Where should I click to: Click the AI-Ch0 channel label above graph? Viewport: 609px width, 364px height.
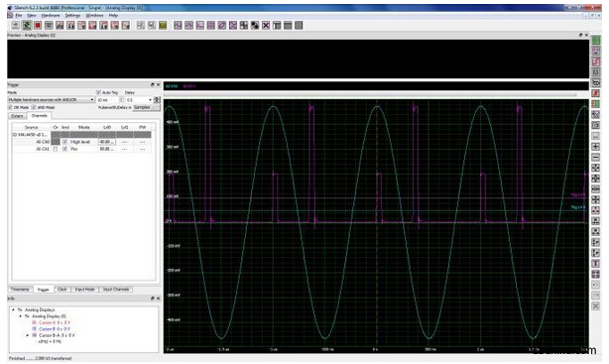pyautogui.click(x=172, y=86)
